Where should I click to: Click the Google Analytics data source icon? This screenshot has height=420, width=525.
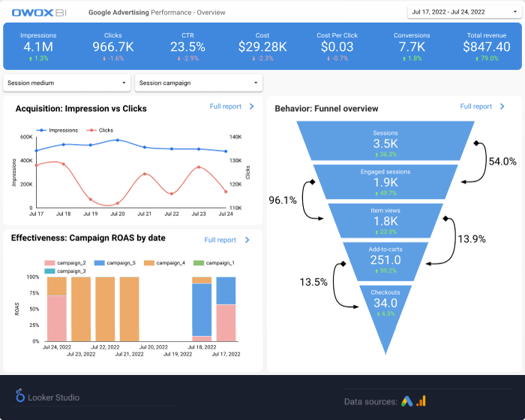pyautogui.click(x=421, y=401)
